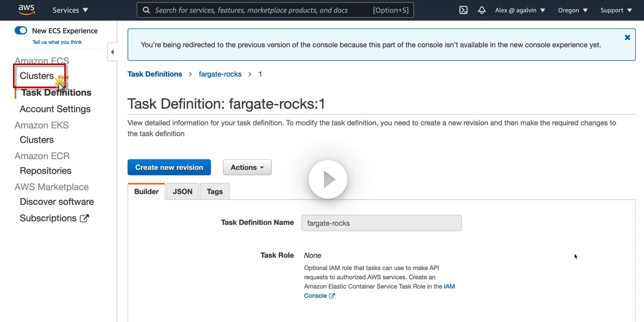Collapse the left navigation sidebar
The height and width of the screenshot is (322, 644).
tap(112, 52)
